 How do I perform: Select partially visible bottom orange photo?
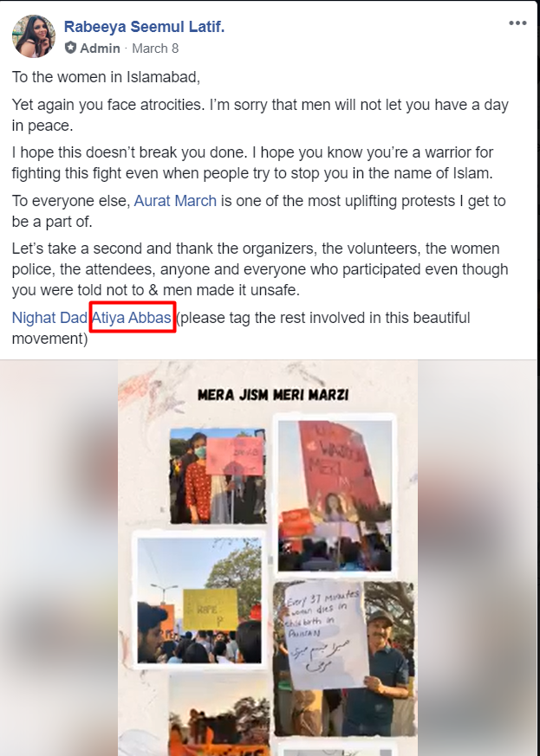pos(219,715)
